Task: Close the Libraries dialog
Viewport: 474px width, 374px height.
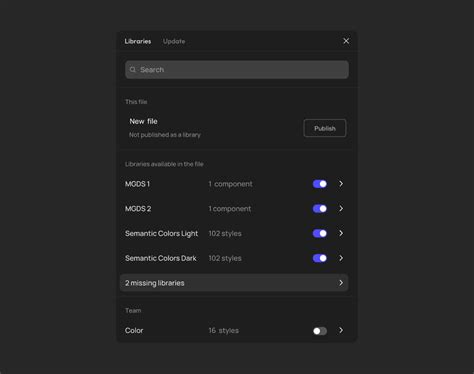Action: (346, 41)
